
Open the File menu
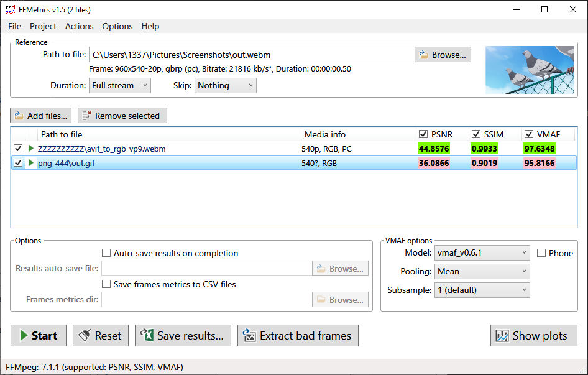click(14, 26)
